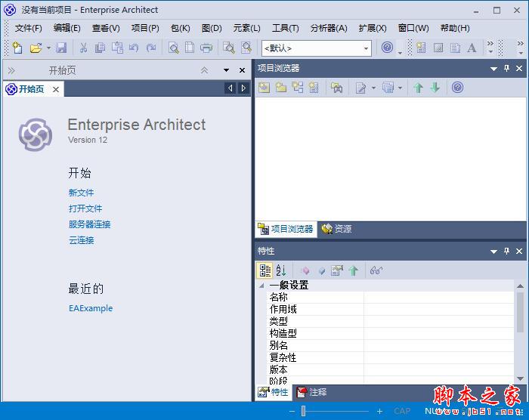Open the <默认> layout combo box
The height and width of the screenshot is (420, 529).
coord(317,48)
